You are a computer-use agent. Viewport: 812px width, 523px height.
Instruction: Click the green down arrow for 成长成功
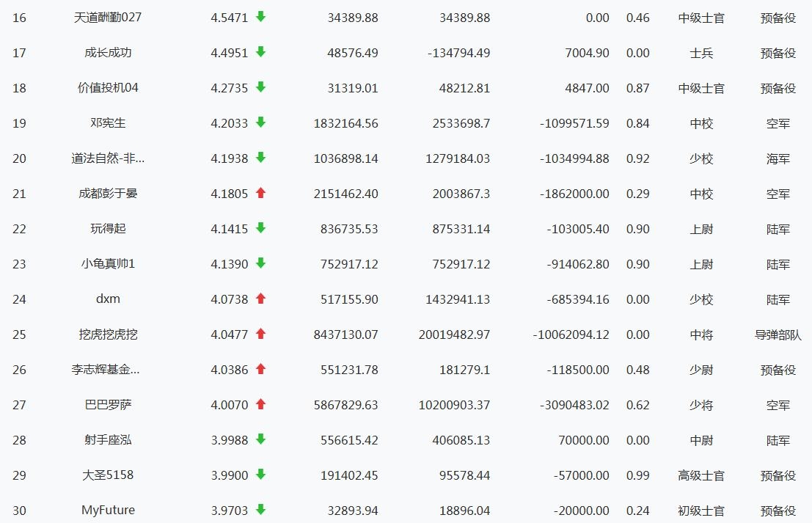coord(260,52)
